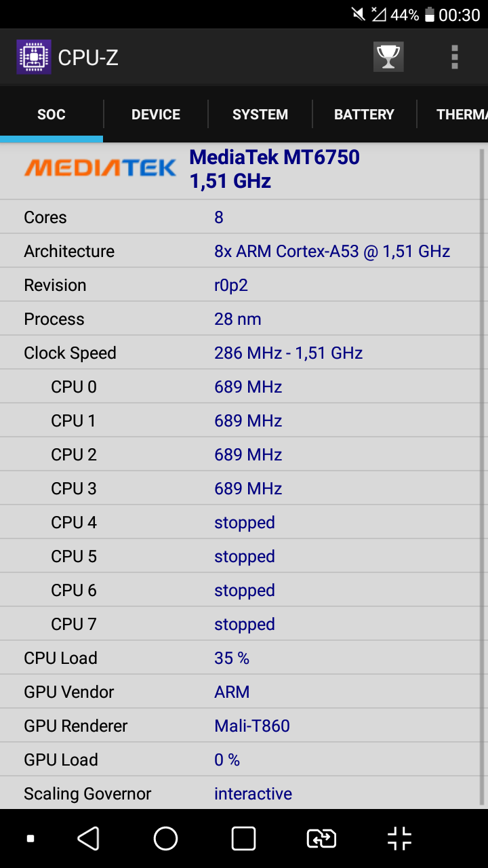This screenshot has height=868, width=488.
Task: Click the vertical scrollbar on the right
Action: pos(482,475)
